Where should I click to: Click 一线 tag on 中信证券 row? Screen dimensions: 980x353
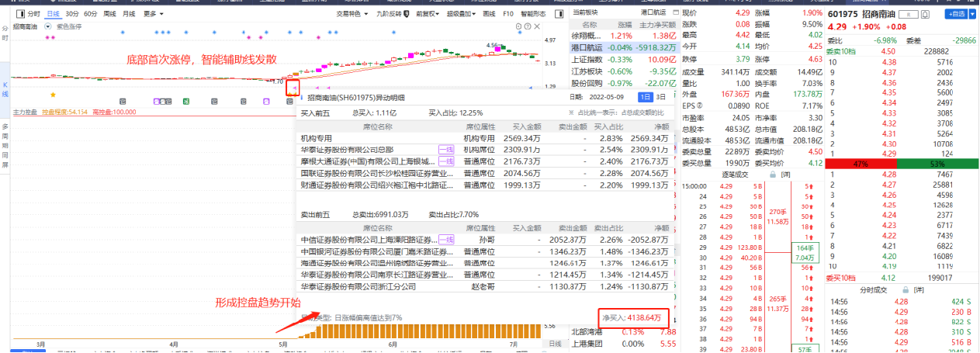click(x=446, y=240)
